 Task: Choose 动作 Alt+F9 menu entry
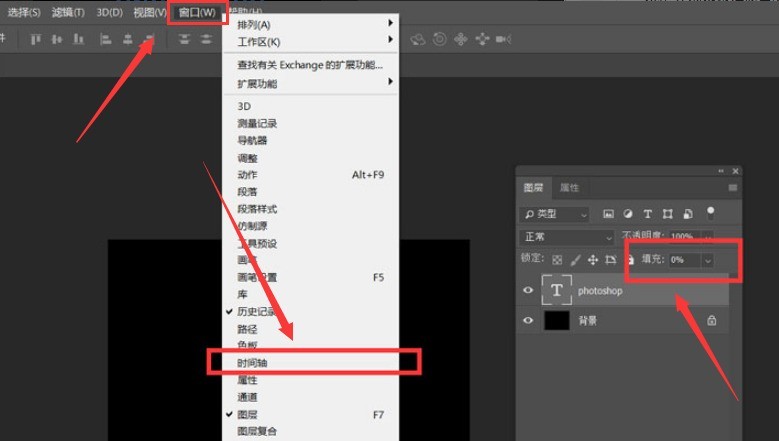[x=310, y=175]
